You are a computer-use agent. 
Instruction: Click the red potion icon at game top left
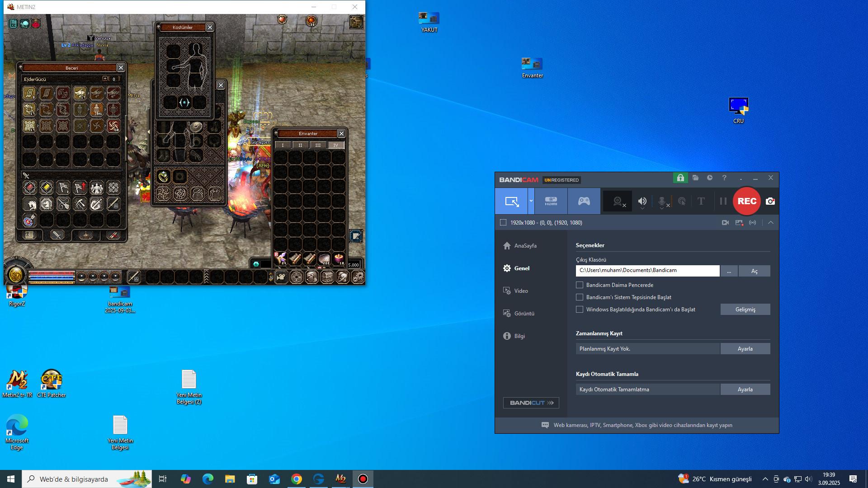[36, 23]
